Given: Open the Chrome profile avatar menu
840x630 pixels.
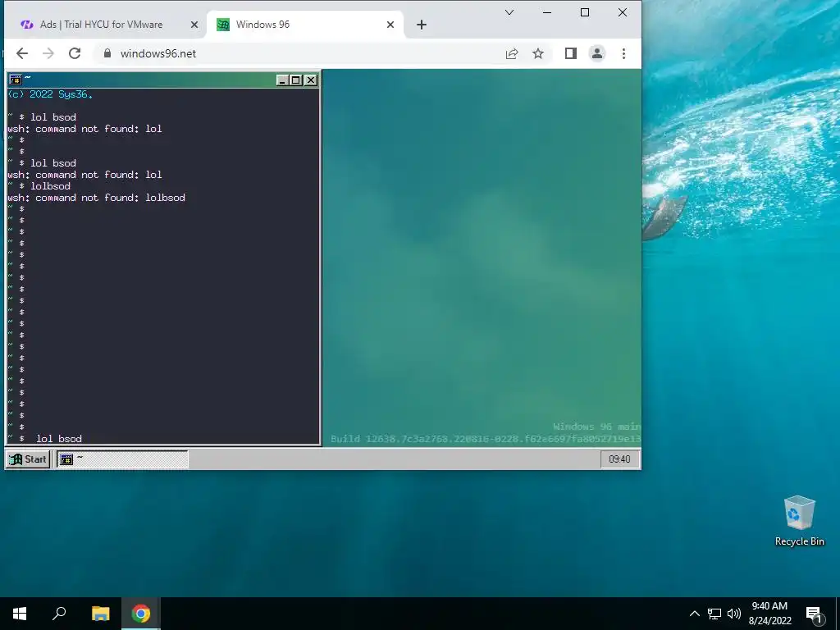Looking at the screenshot, I should tap(597, 53).
